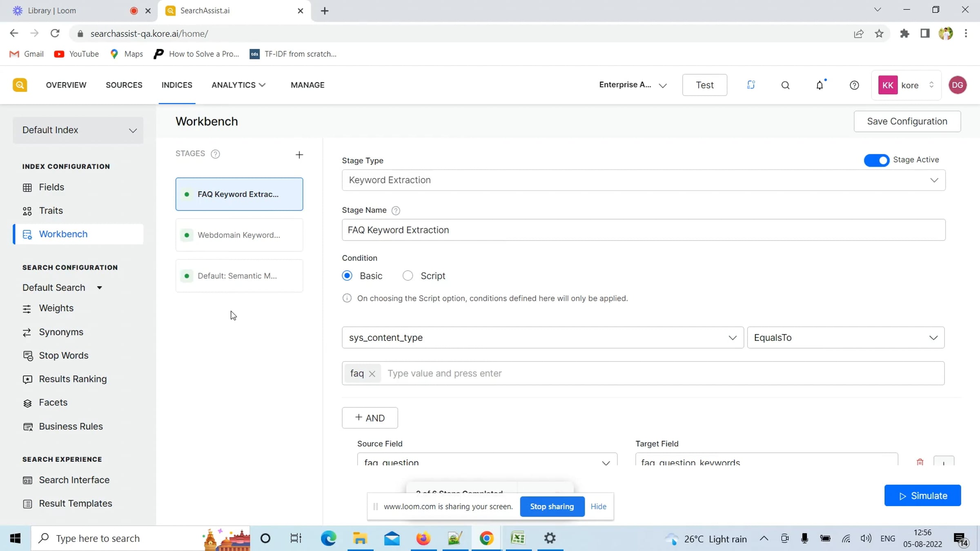Image resolution: width=980 pixels, height=551 pixels.
Task: Open the ANALYTICS menu
Action: pos(238,85)
